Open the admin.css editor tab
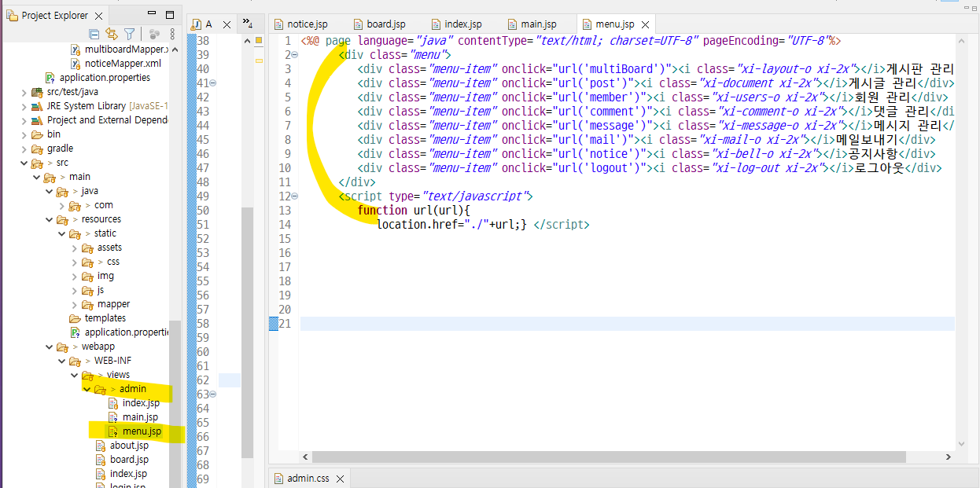 (x=308, y=478)
